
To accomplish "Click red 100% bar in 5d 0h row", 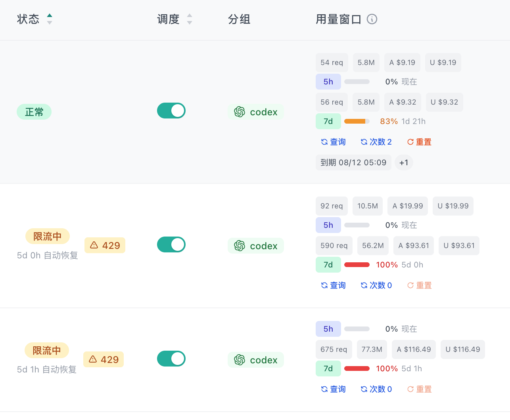I will 357,265.
